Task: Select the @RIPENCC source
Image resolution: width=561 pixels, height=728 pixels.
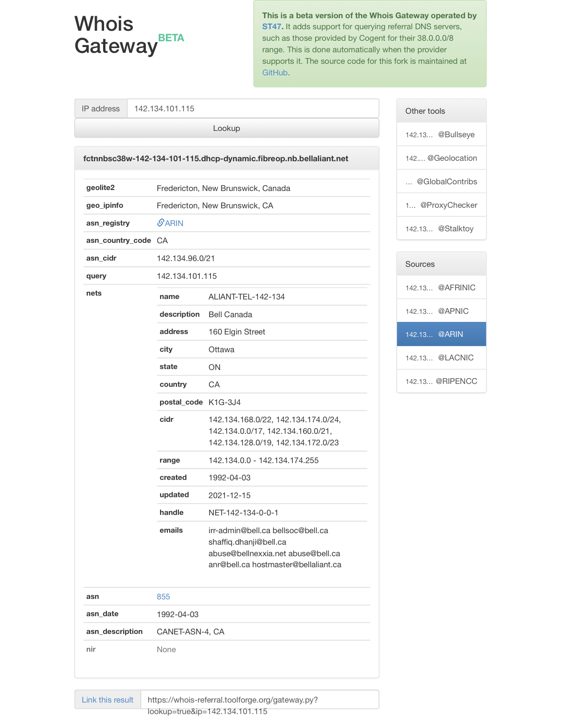Action: click(442, 381)
